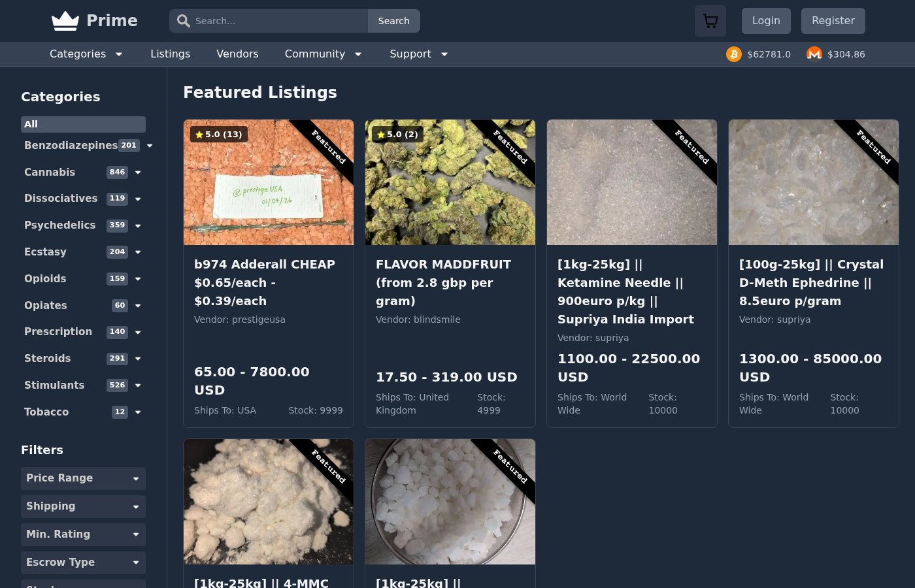915x588 pixels.
Task: Select the Tobacco category label
Action: click(x=46, y=412)
